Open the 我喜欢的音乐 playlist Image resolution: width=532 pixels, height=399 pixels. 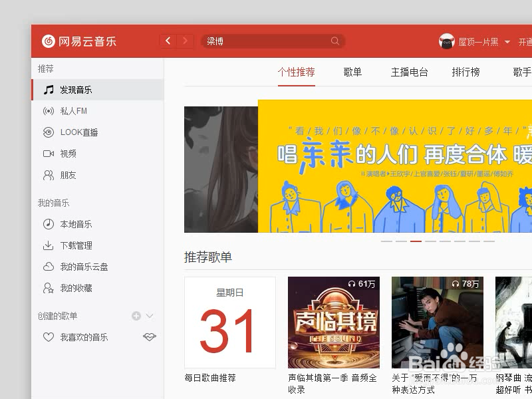(x=84, y=337)
